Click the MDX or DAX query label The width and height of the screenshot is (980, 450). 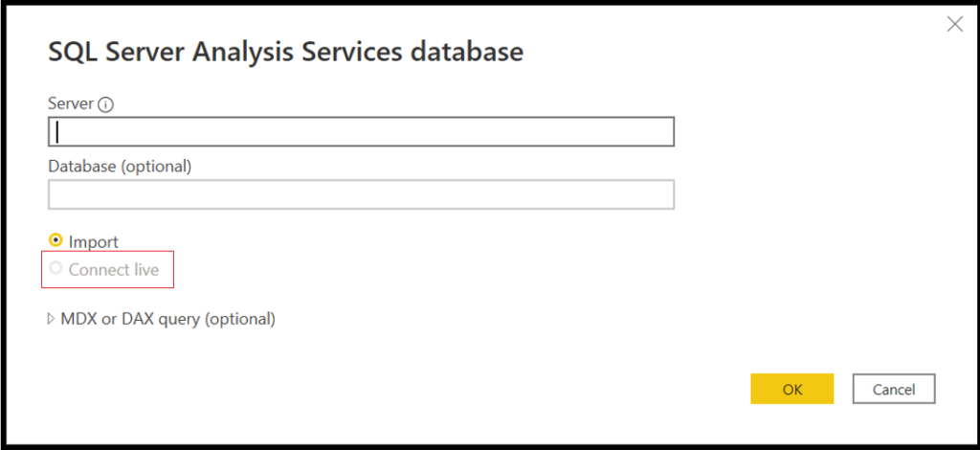pyautogui.click(x=167, y=319)
